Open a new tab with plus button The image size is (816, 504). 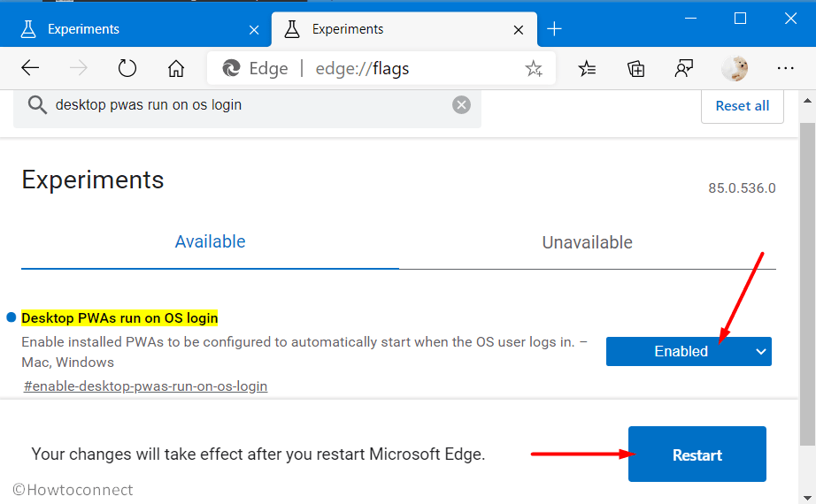point(554,29)
